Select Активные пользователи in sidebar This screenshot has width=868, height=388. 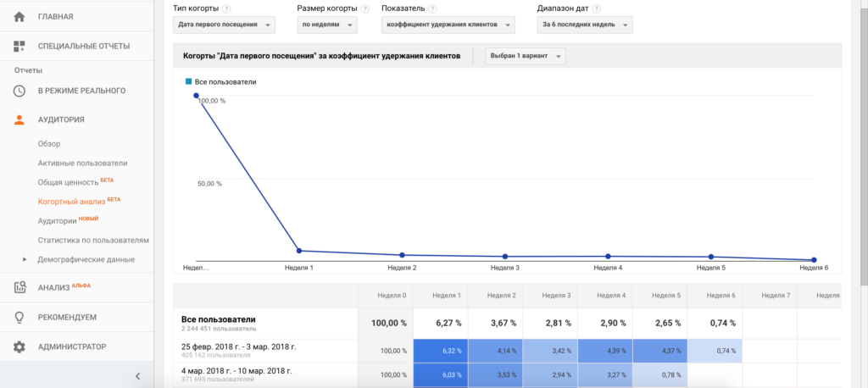pyautogui.click(x=82, y=163)
